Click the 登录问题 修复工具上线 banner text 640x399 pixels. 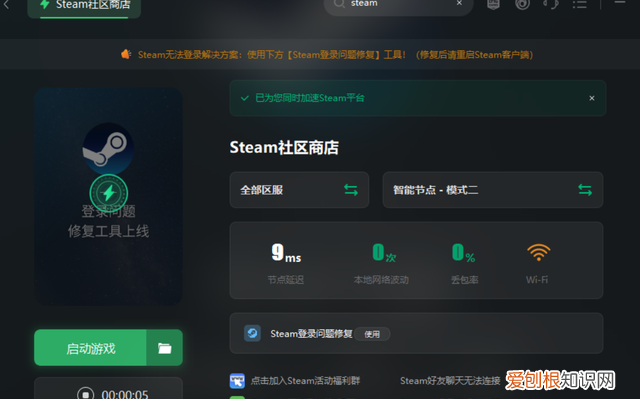(109, 221)
